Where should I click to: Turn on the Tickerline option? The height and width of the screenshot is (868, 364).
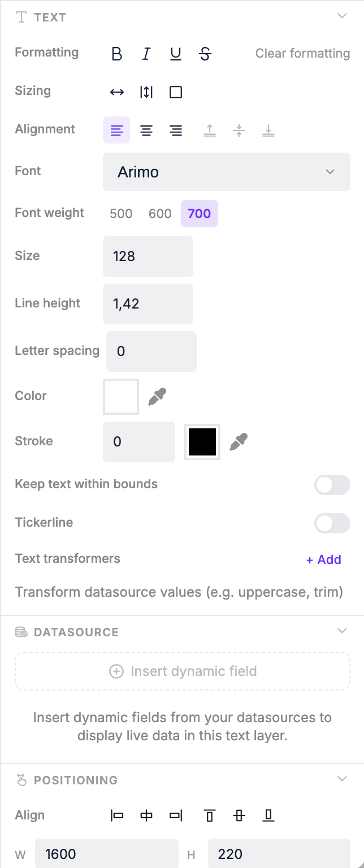[332, 523]
